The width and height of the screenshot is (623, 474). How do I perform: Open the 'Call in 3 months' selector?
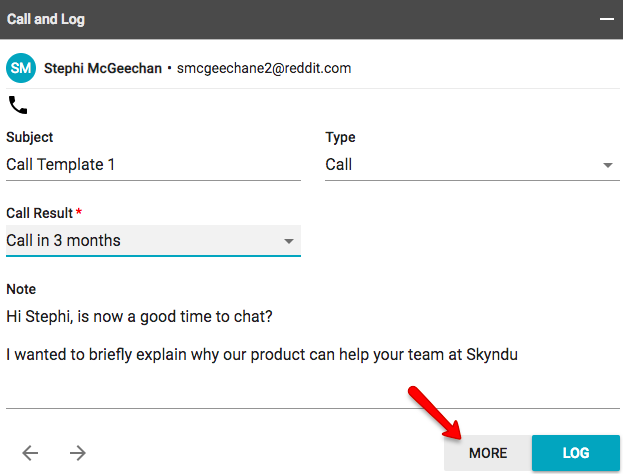click(x=153, y=241)
